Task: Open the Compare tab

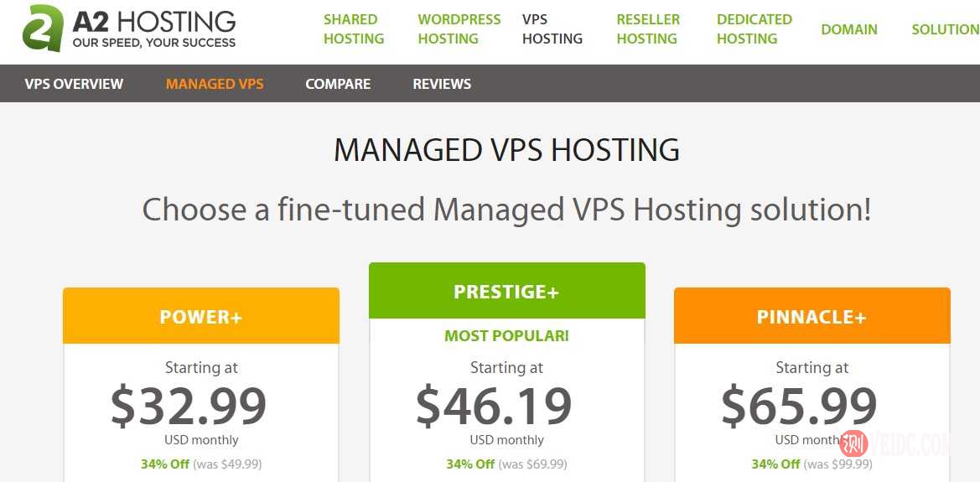Action: (338, 84)
